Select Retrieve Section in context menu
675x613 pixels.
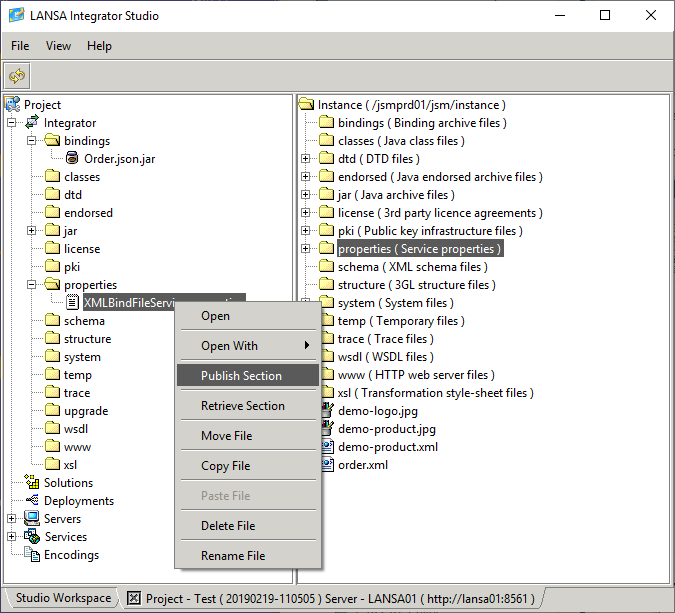pos(242,406)
